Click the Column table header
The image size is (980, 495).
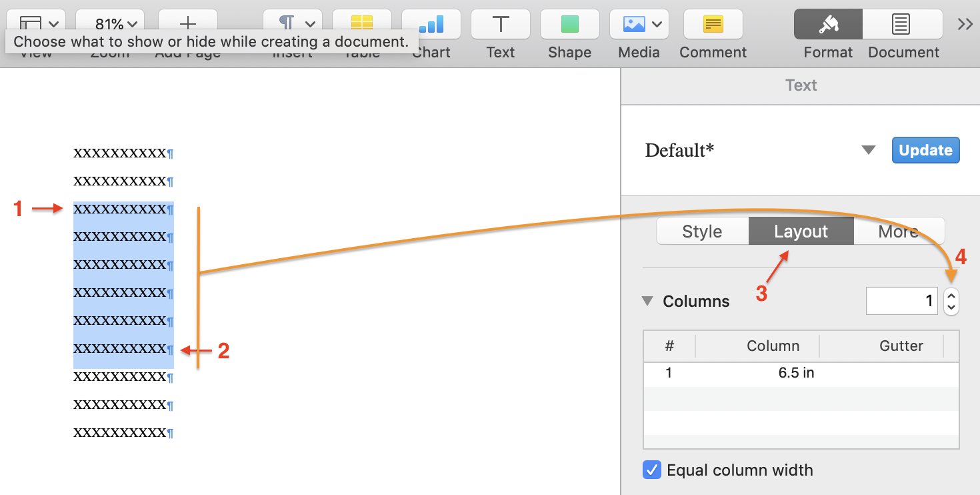click(773, 346)
